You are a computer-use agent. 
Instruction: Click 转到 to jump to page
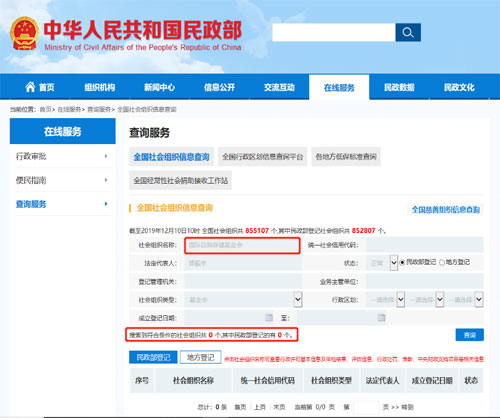(x=407, y=407)
